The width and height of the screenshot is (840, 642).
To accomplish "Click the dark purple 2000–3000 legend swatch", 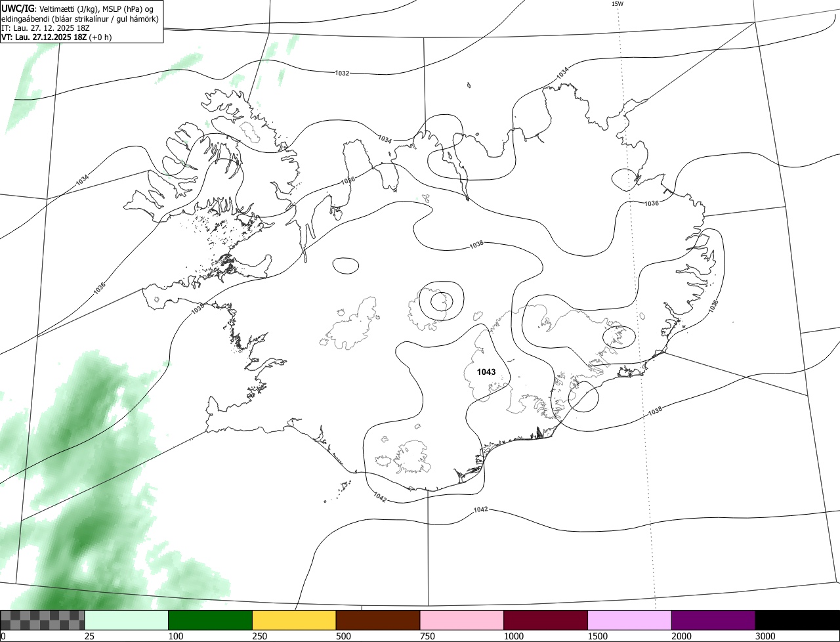I will tap(713, 620).
